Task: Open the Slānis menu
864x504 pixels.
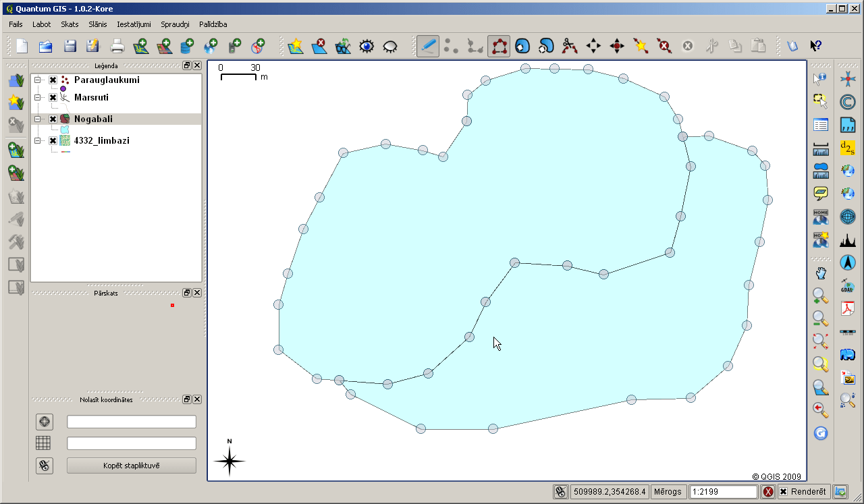Action: (x=98, y=24)
